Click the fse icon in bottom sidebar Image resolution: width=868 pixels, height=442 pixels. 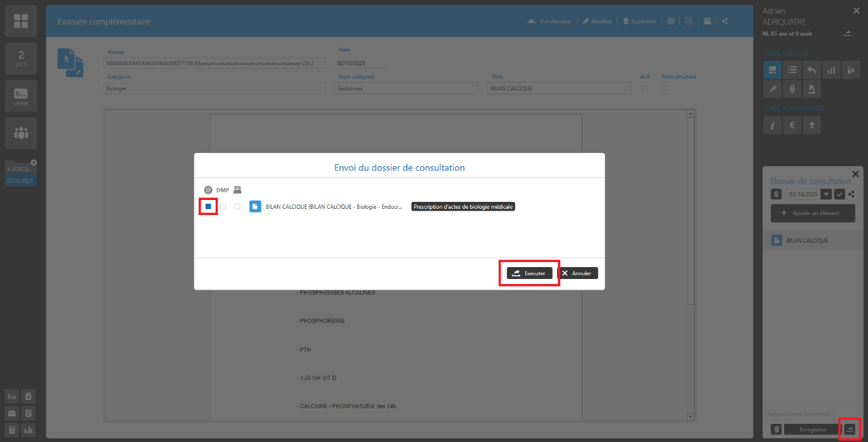pos(12,396)
